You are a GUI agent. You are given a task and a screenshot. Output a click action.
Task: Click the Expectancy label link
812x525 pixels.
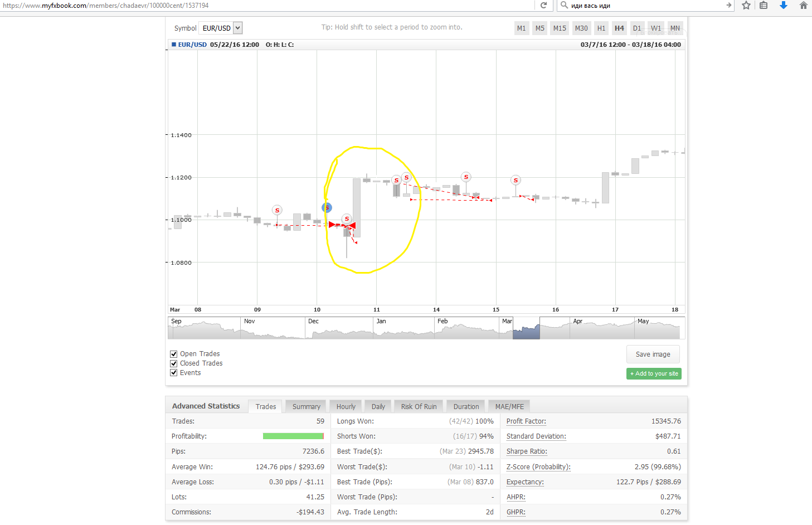coord(525,482)
